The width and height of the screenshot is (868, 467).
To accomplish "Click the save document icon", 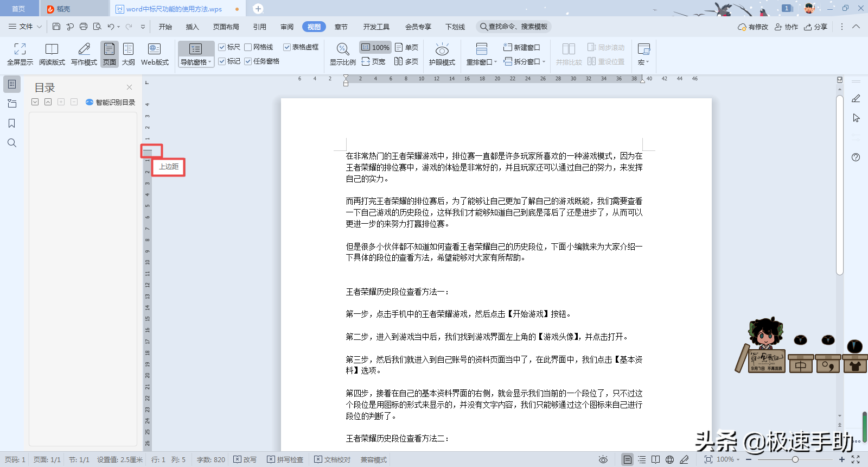I will click(x=56, y=27).
